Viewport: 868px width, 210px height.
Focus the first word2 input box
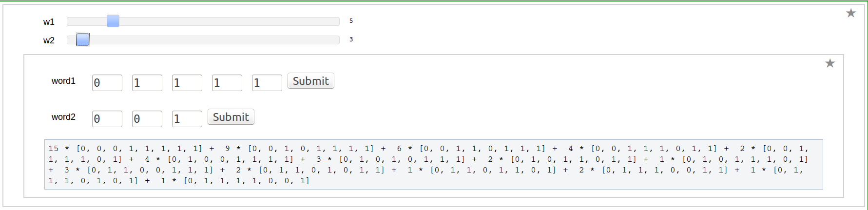(x=107, y=119)
